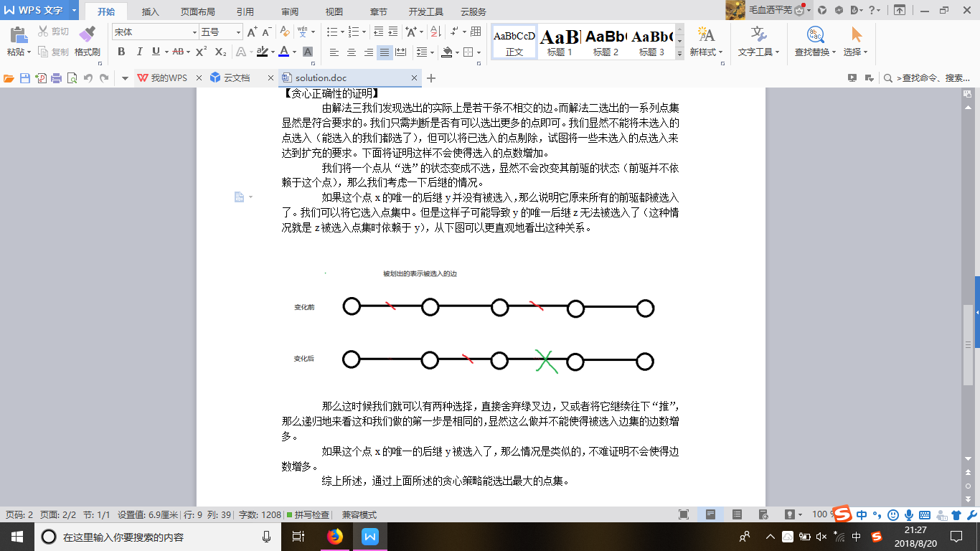This screenshot has width=980, height=551.
Task: Expand the styles gallery list
Action: tap(679, 54)
